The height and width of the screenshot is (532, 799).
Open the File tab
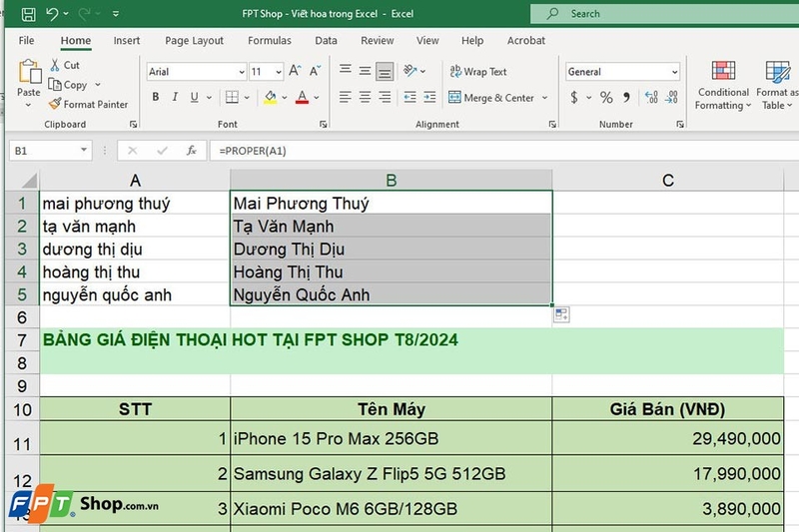(x=26, y=40)
